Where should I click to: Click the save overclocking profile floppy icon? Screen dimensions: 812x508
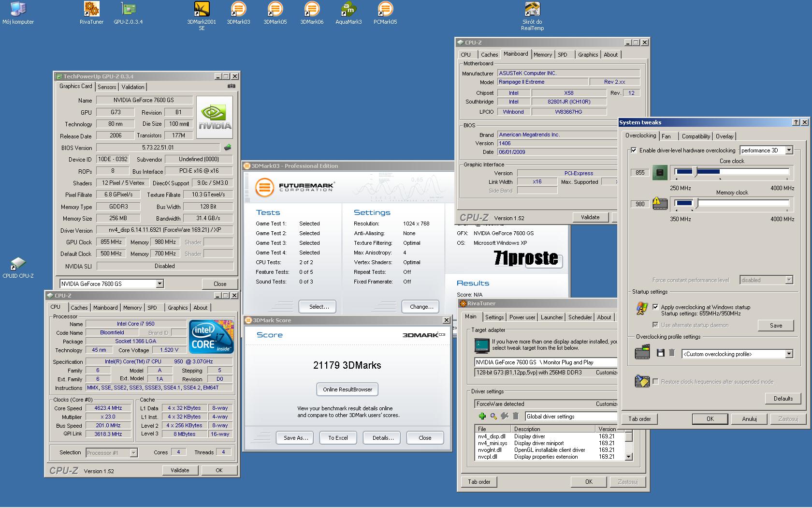tap(661, 353)
